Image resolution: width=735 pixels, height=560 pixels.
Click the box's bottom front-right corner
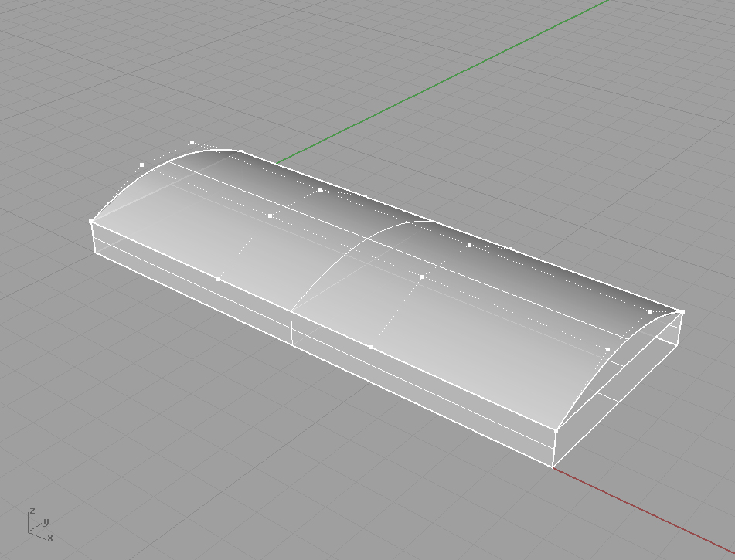(x=553, y=467)
